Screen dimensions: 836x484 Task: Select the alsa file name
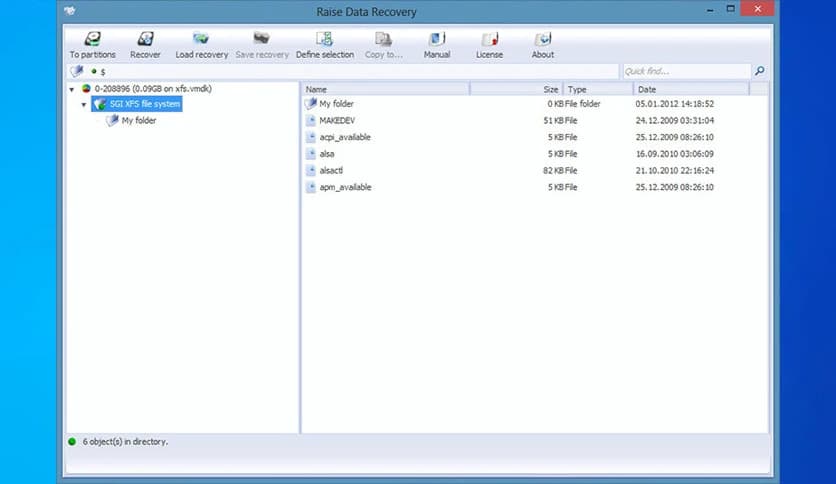click(327, 154)
